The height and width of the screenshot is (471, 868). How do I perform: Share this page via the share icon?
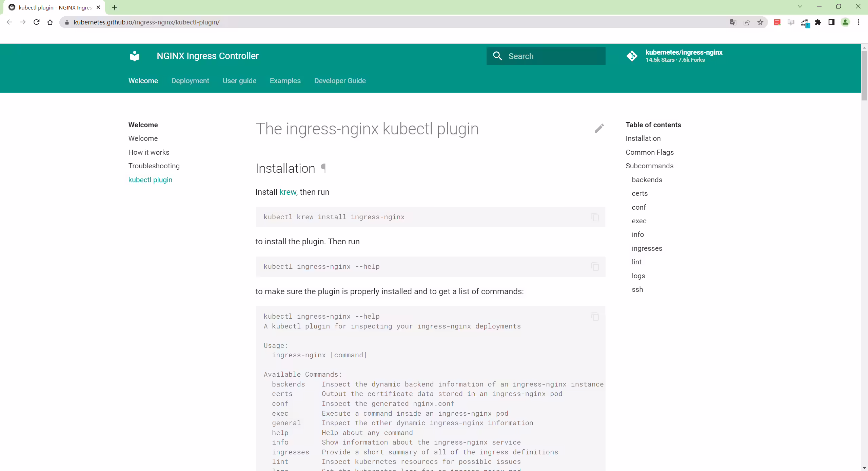pos(747,22)
